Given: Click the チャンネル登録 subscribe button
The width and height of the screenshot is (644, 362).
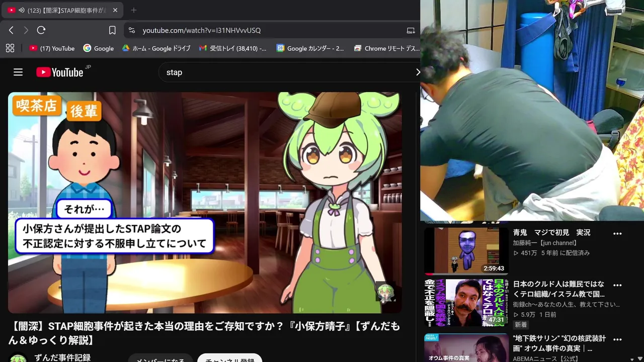Looking at the screenshot, I should pos(230,358).
